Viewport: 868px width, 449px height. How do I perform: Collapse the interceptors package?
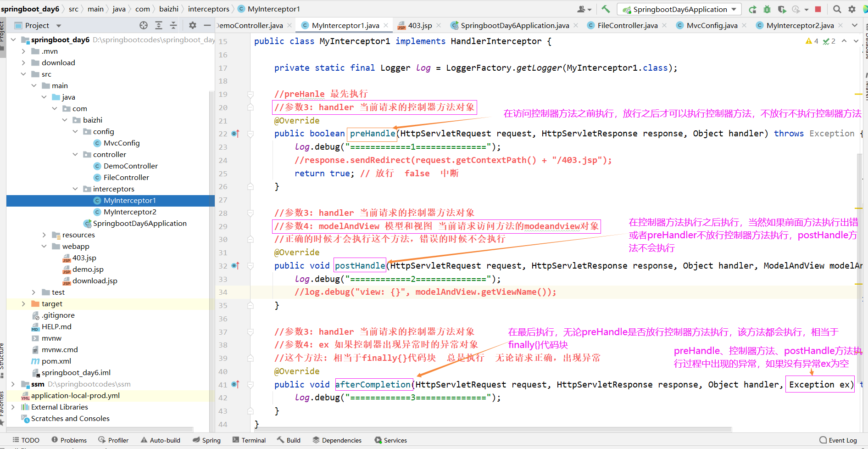[75, 189]
